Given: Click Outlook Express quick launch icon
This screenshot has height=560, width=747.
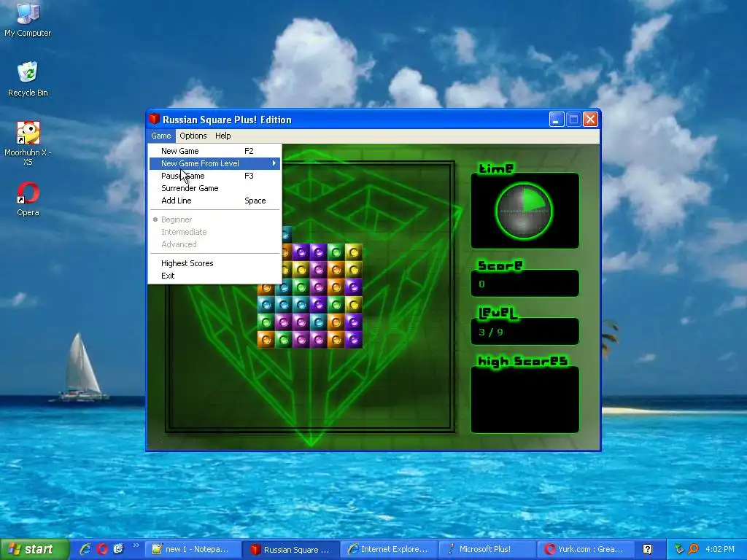Looking at the screenshot, I should (x=118, y=549).
